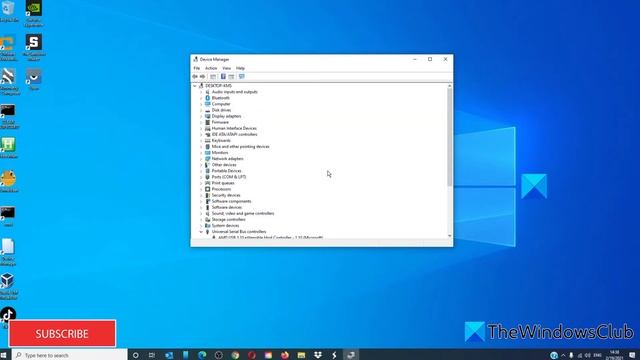The height and width of the screenshot is (360, 640).
Task: Click the IDE ATA/ATAPI controllers icon
Action: (x=207, y=134)
